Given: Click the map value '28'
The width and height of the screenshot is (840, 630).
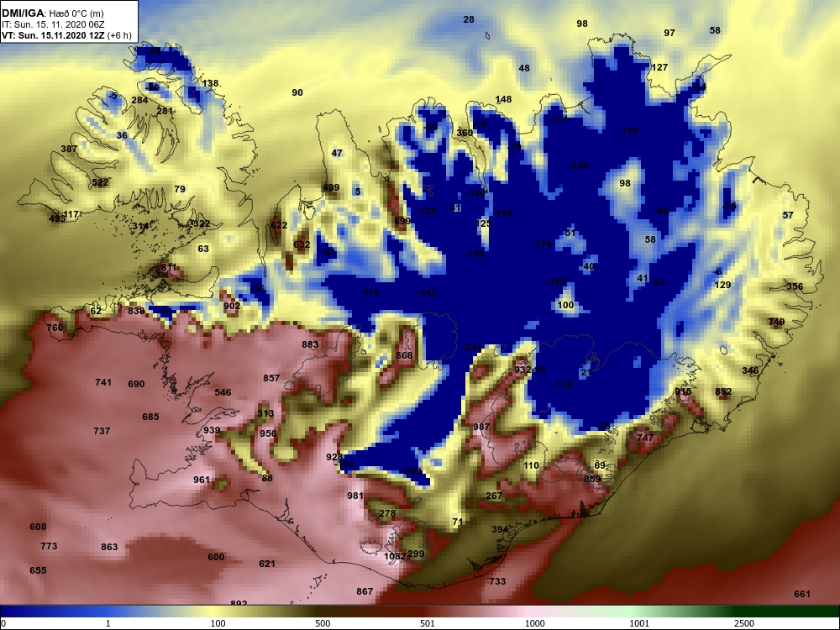Looking at the screenshot, I should pos(469,20).
